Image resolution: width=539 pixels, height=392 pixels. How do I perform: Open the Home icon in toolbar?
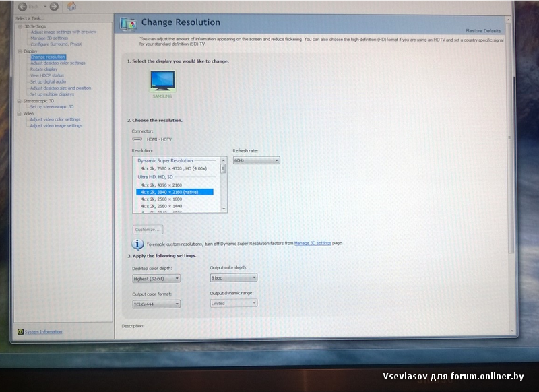click(71, 6)
